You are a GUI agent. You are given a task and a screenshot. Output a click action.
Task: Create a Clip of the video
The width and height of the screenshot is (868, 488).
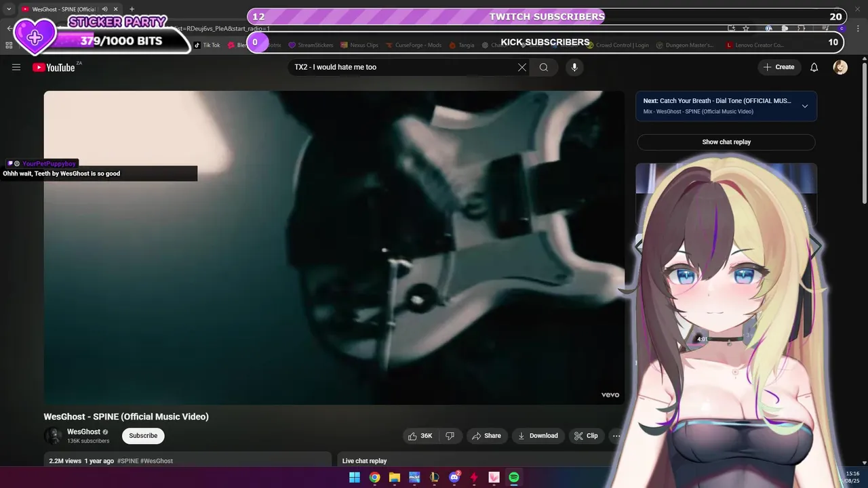(586, 436)
